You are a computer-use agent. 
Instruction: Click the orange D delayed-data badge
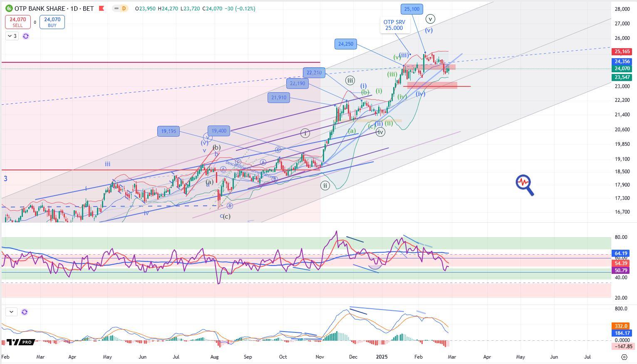(124, 8)
